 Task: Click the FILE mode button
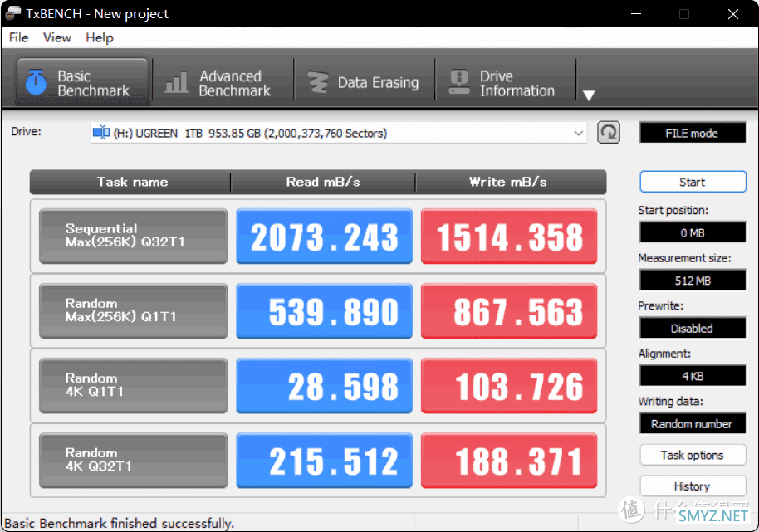pos(693,133)
